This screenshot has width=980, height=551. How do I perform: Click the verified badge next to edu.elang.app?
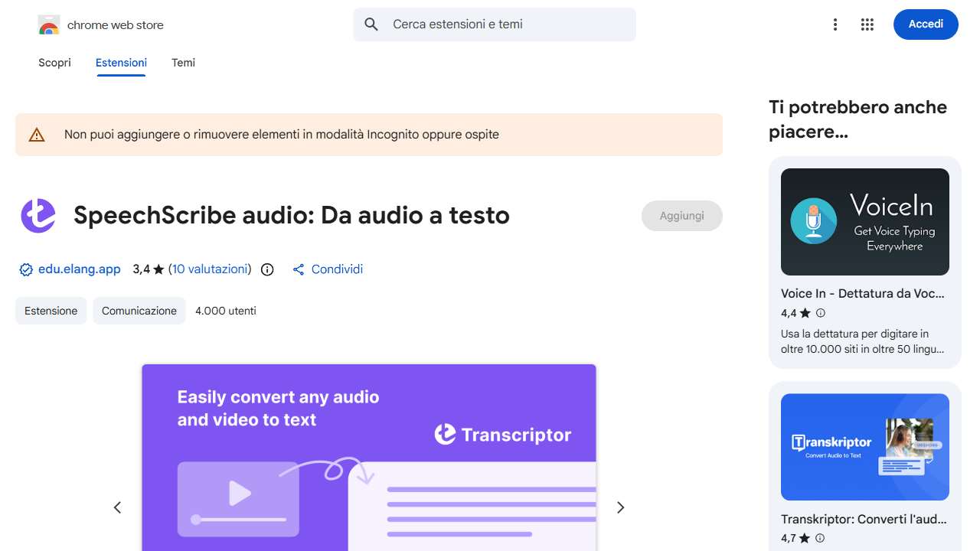click(x=26, y=269)
